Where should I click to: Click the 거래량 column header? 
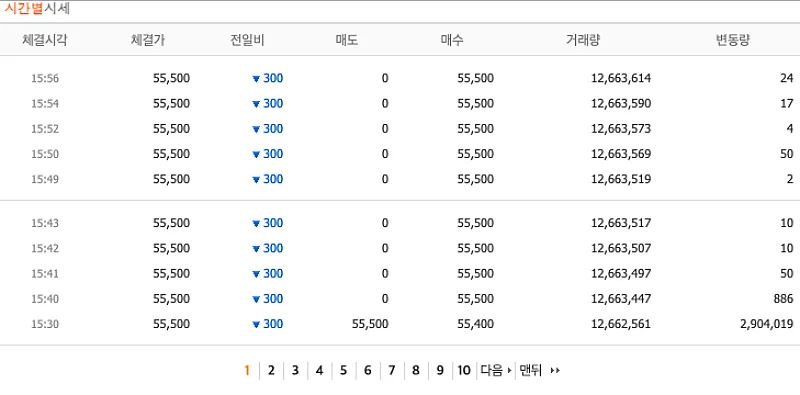tap(583, 40)
